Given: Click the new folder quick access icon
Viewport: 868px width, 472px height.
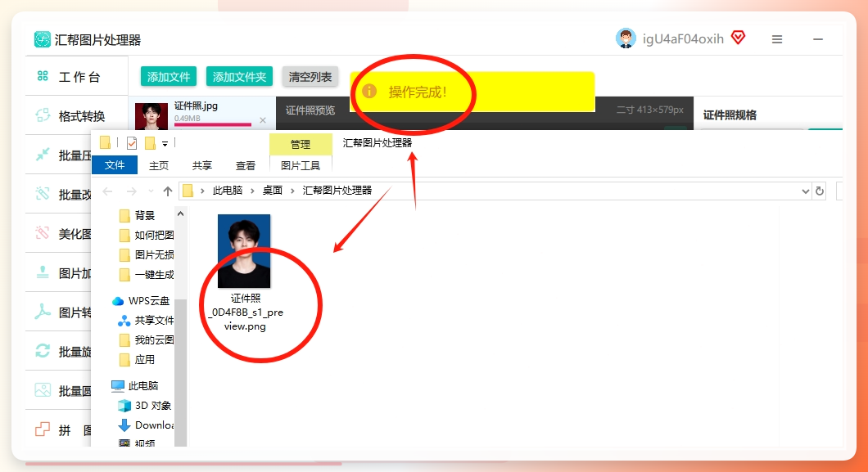Looking at the screenshot, I should pyautogui.click(x=150, y=143).
